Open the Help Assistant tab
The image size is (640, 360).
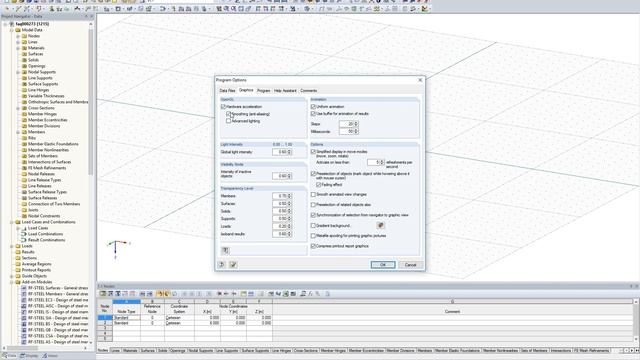[x=285, y=91]
